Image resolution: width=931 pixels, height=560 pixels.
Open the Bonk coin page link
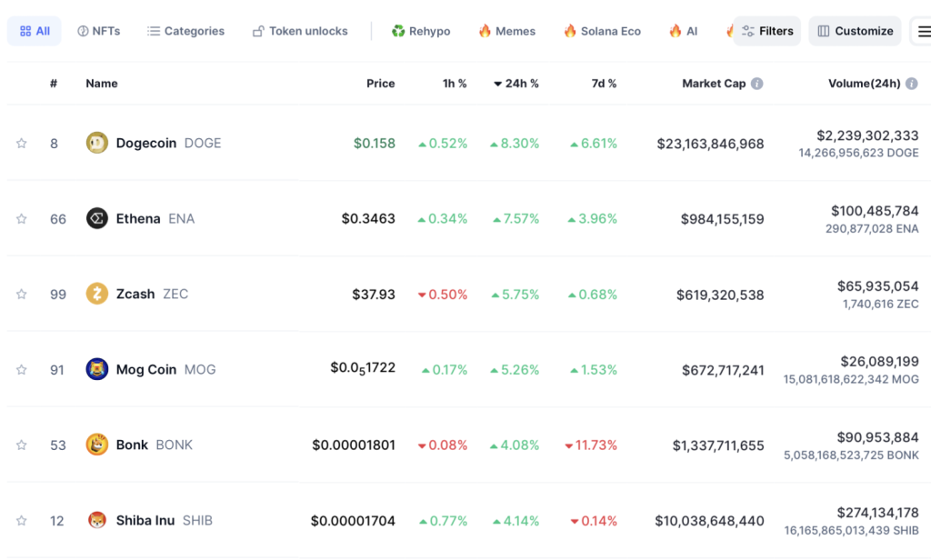pyautogui.click(x=155, y=445)
